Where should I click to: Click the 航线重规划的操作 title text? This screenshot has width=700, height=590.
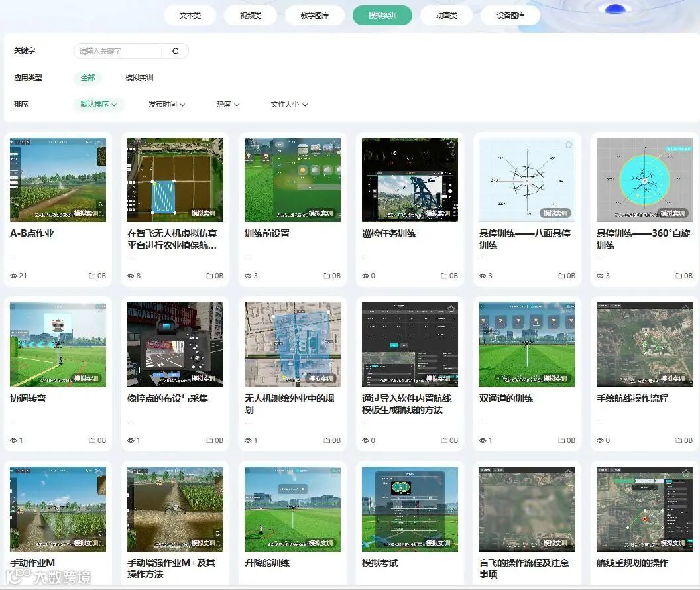point(632,563)
